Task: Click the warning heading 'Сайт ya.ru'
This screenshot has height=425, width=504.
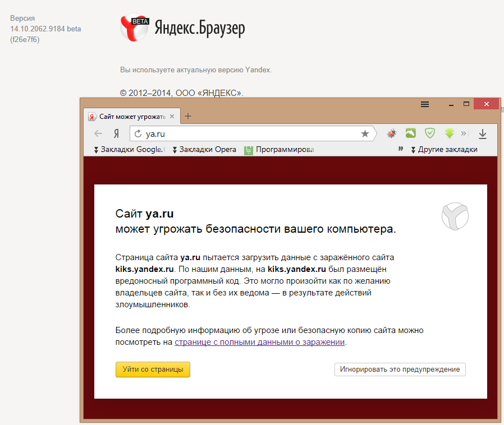Action: pos(144,214)
